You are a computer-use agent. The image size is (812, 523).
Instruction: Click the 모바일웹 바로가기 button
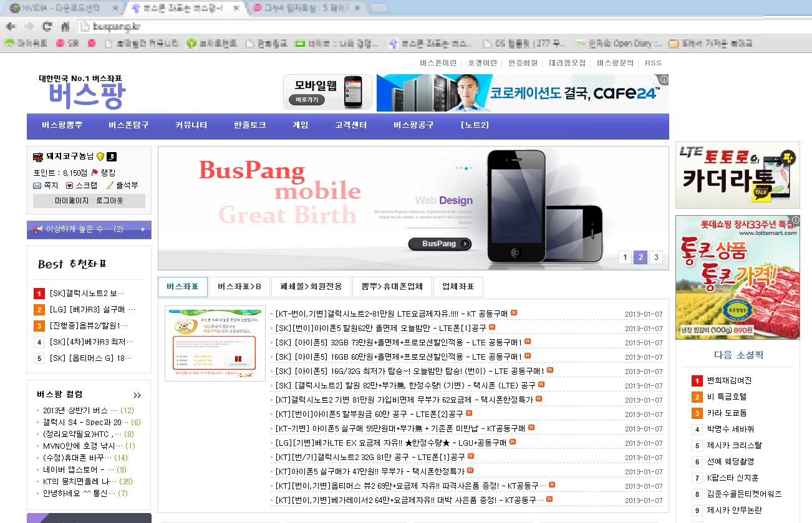click(x=307, y=99)
